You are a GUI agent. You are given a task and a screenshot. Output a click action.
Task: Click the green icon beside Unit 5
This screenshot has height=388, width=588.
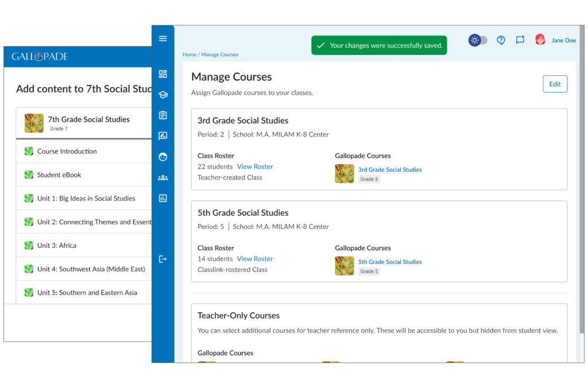29,292
